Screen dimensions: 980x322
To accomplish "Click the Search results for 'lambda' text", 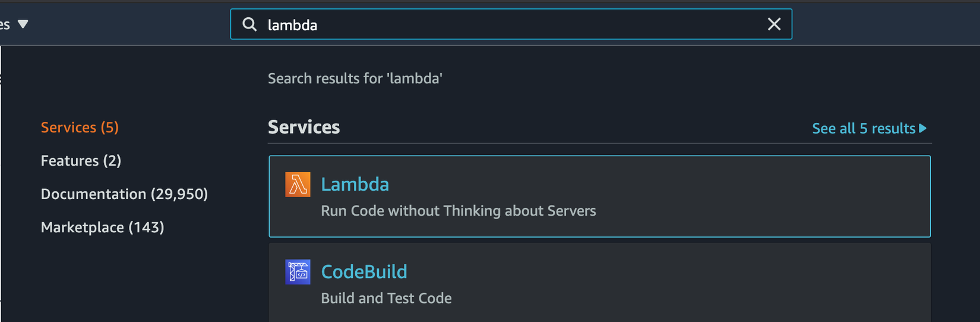I will click(355, 78).
